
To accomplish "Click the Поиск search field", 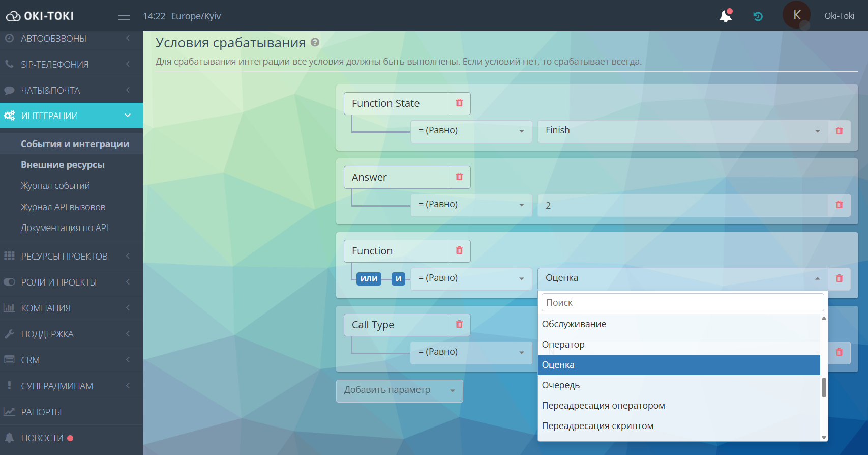I will (682, 303).
